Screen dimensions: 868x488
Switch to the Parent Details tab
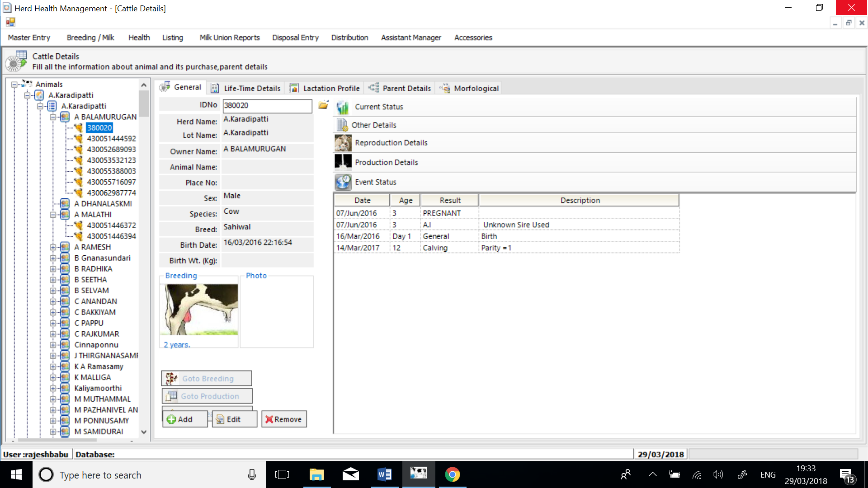coord(400,88)
